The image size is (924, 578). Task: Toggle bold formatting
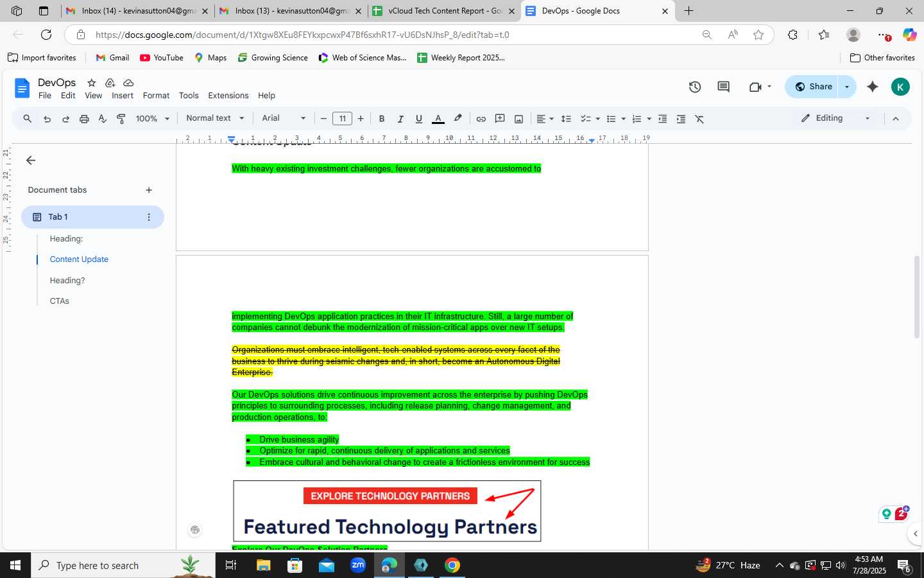[382, 119]
